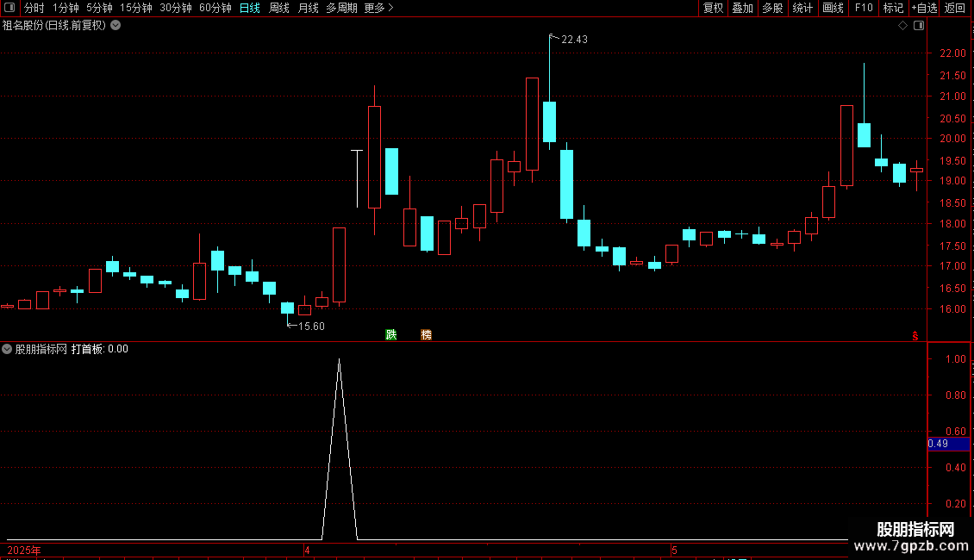
Task: Click the blue 0.49 value box
Action: tap(948, 444)
